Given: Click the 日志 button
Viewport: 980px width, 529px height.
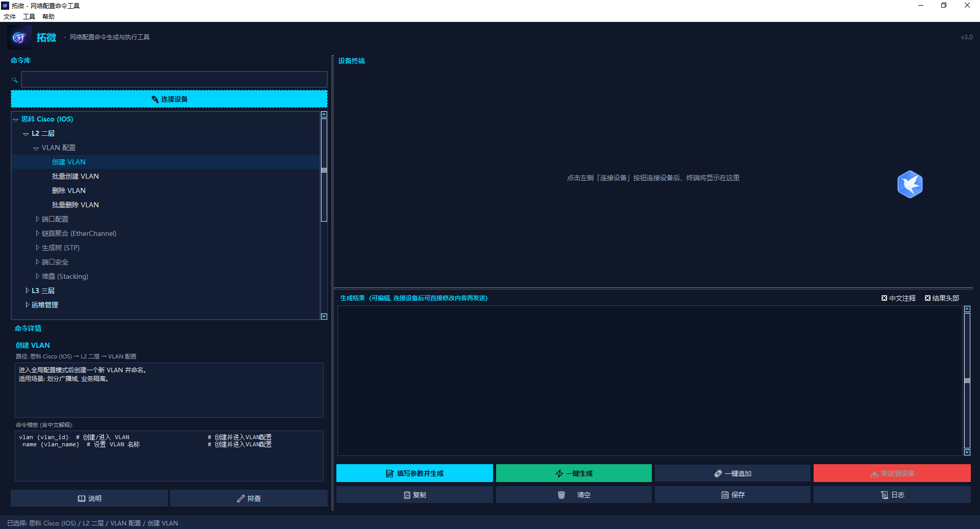Looking at the screenshot, I should [892, 495].
